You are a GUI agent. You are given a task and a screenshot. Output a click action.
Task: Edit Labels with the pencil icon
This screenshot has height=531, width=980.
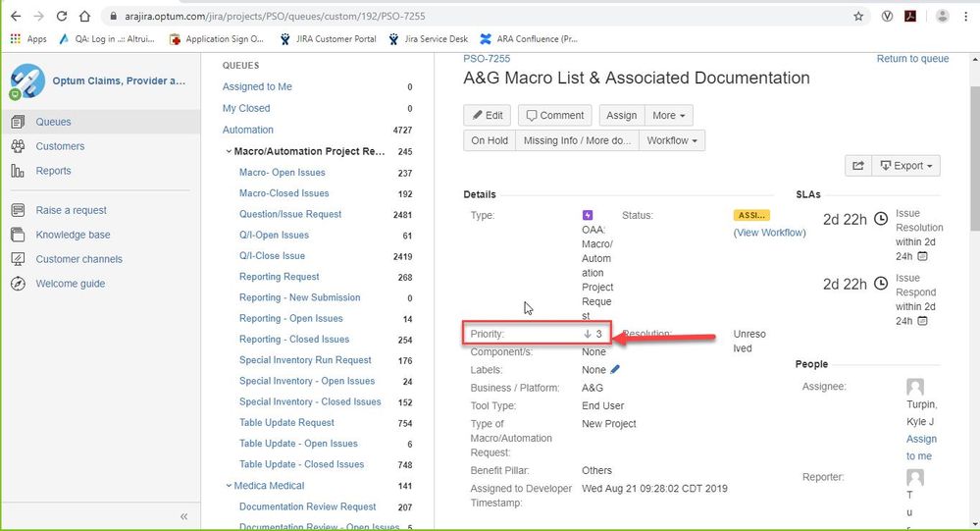point(615,370)
